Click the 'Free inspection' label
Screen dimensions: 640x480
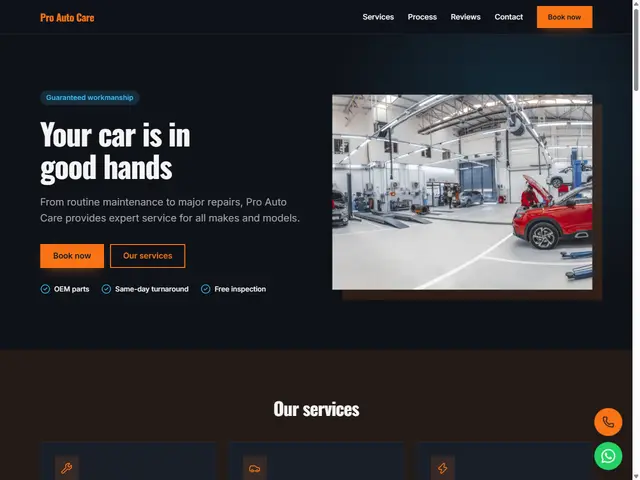(x=240, y=289)
